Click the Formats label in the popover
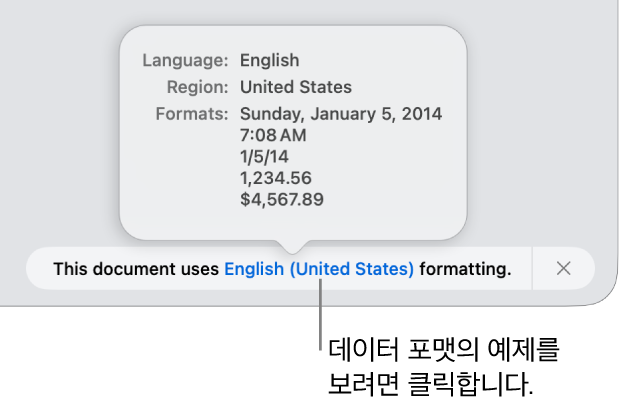Image resolution: width=619 pixels, height=406 pixels. (x=191, y=113)
